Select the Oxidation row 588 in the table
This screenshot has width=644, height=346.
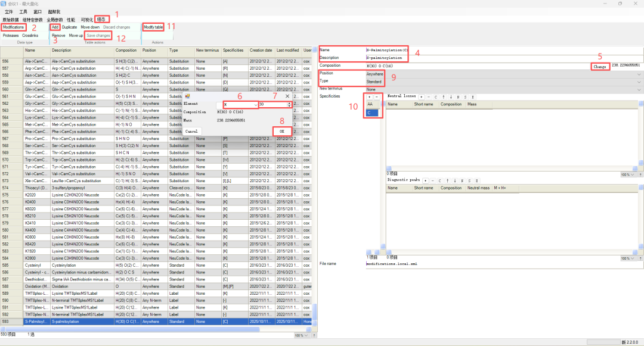click(156, 286)
